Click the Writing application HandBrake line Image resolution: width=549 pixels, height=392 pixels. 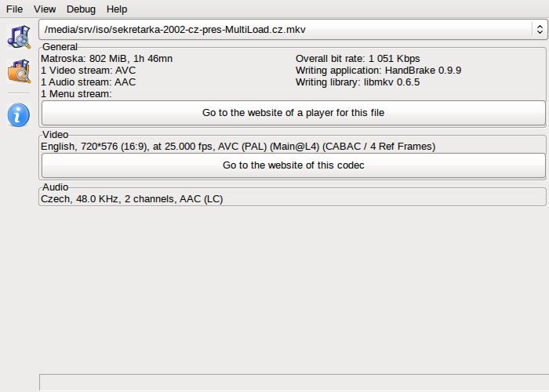point(378,71)
